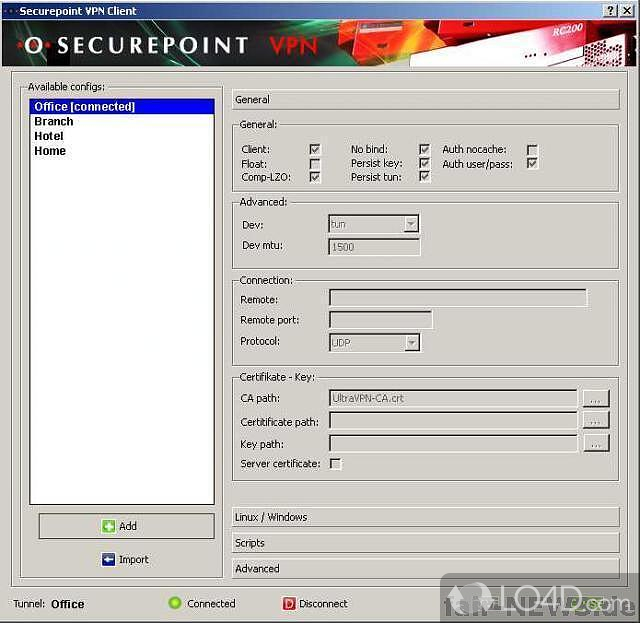Enable the Auth nocache checkbox

(x=532, y=150)
